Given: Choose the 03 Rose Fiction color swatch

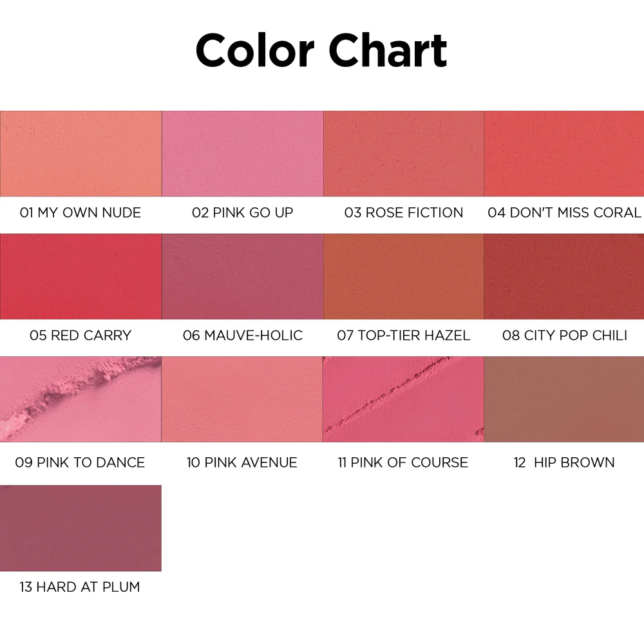Looking at the screenshot, I should click(x=403, y=153).
